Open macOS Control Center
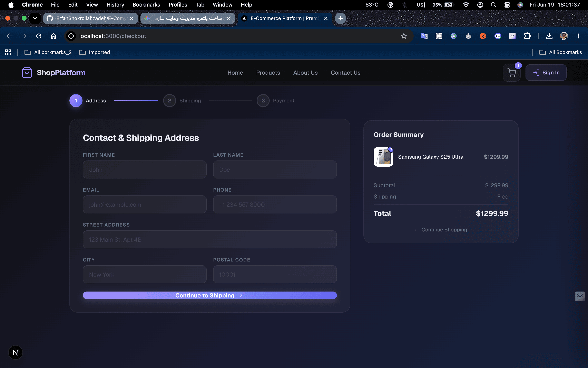The width and height of the screenshot is (588, 368). (507, 5)
